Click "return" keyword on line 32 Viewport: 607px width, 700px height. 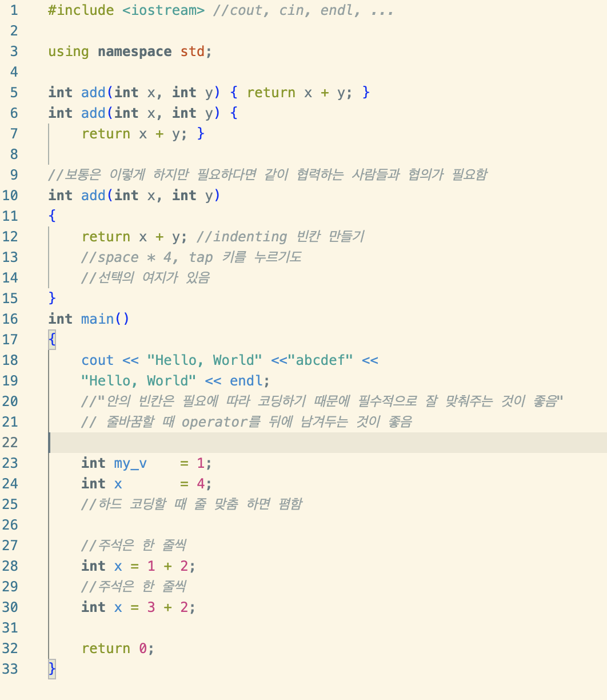point(106,649)
